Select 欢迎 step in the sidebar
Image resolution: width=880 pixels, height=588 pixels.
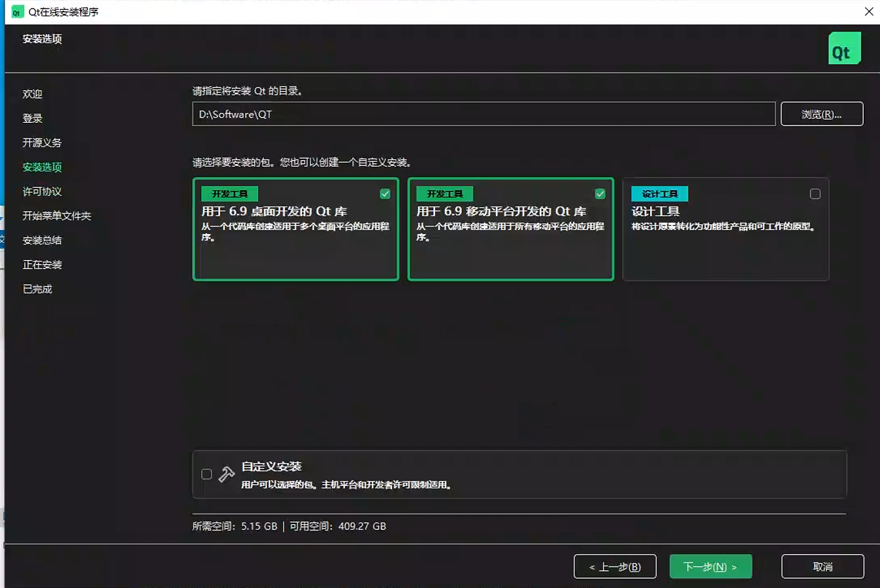(x=33, y=94)
